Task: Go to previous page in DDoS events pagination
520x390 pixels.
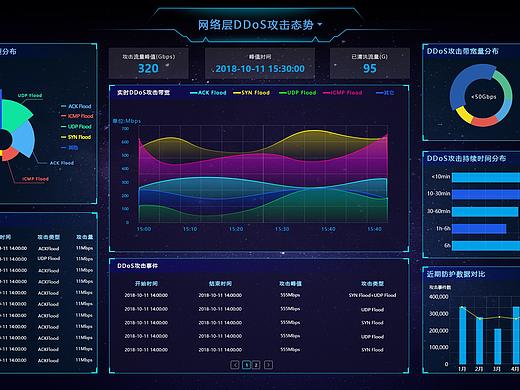Action: [x=235, y=365]
